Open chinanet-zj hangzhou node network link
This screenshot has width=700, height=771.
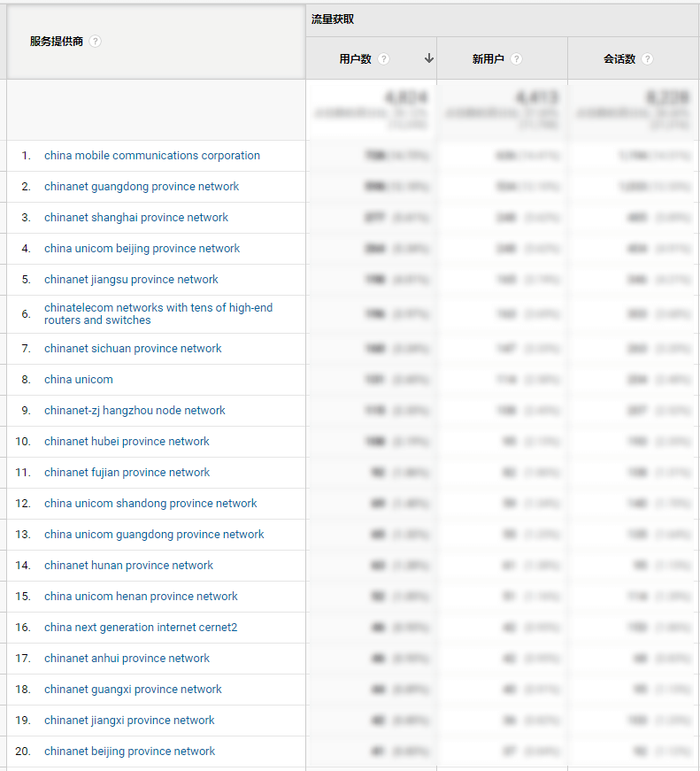click(x=135, y=410)
